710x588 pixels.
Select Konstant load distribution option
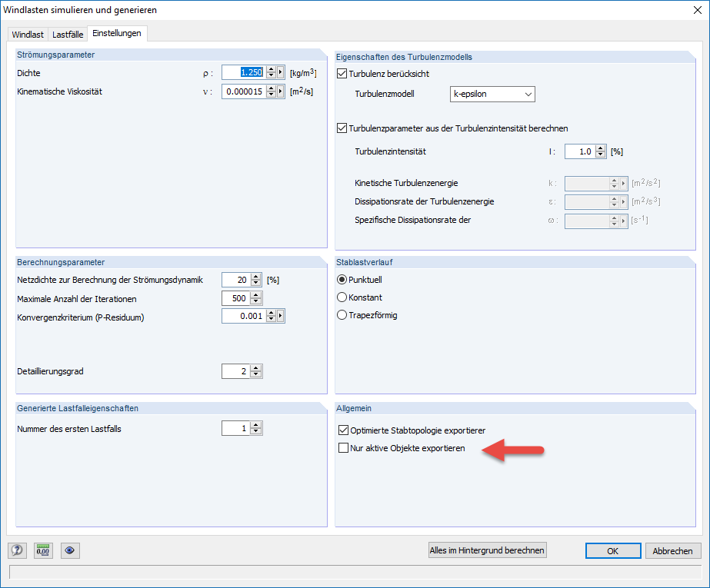pyautogui.click(x=341, y=297)
